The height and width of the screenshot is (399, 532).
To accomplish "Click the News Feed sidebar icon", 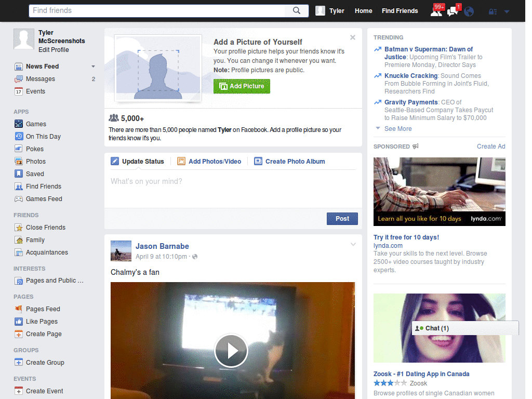I will (x=19, y=66).
